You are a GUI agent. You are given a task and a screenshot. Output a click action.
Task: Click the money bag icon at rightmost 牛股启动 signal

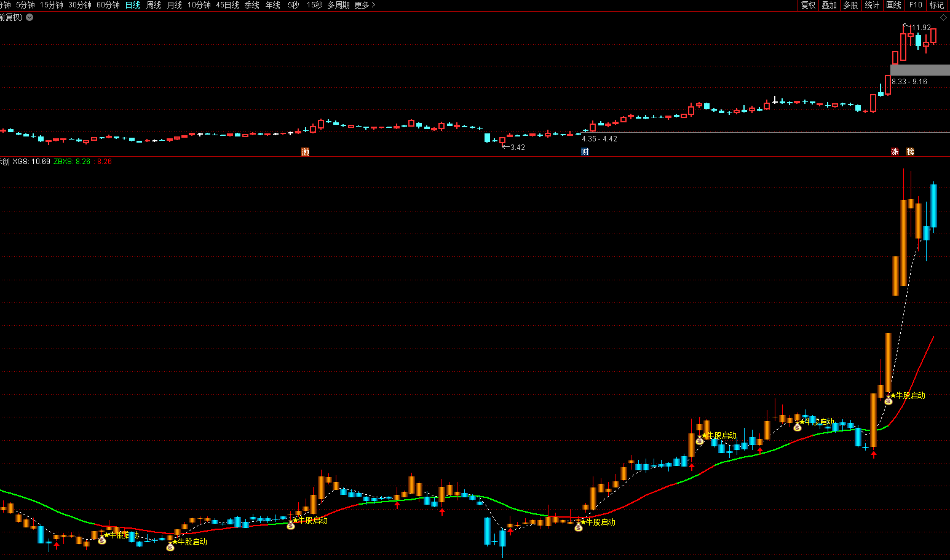pos(889,401)
